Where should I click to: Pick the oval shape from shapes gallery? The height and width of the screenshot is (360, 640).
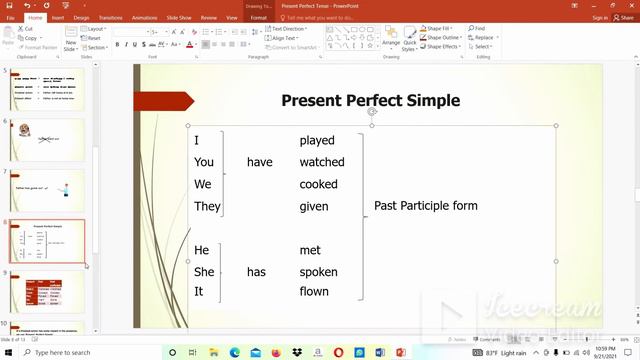pos(362,29)
